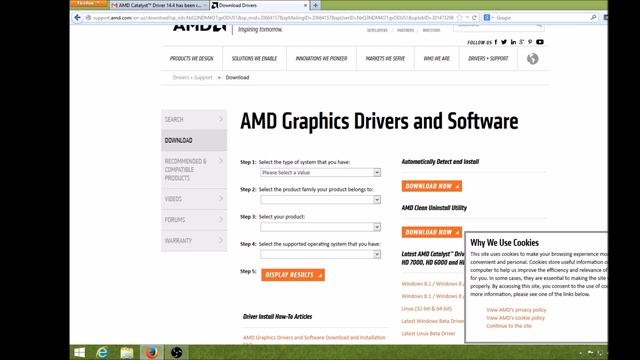Open Latest Windows Beta Driver link
Image resolution: width=640 pixels, height=360 pixels.
point(433,321)
